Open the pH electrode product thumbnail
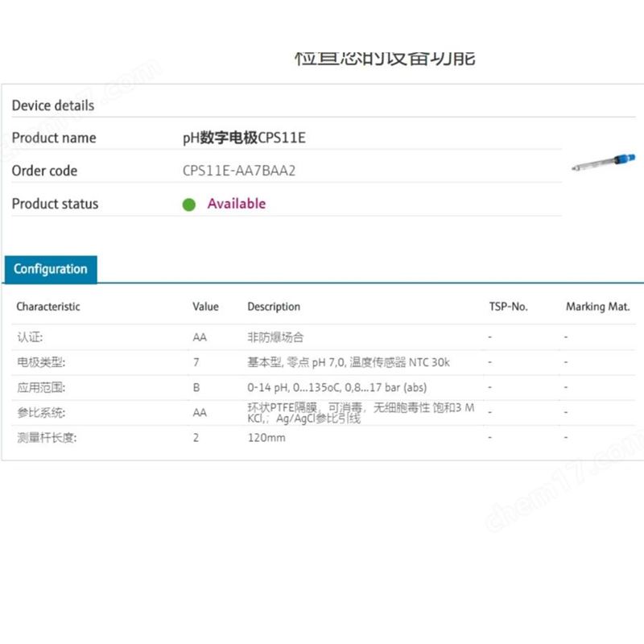The image size is (644, 644). tap(603, 163)
